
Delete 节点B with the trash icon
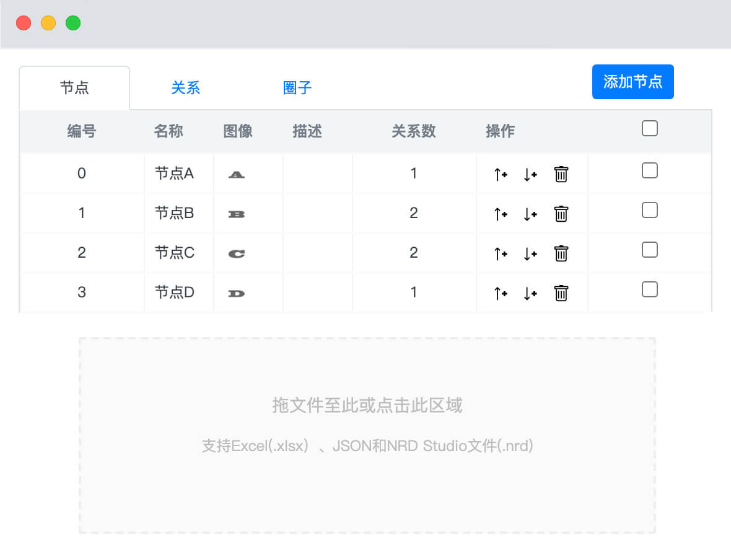pyautogui.click(x=561, y=214)
